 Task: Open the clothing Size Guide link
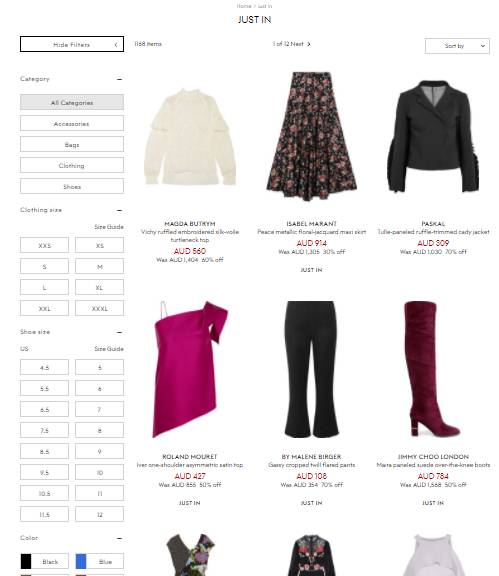coord(109,227)
